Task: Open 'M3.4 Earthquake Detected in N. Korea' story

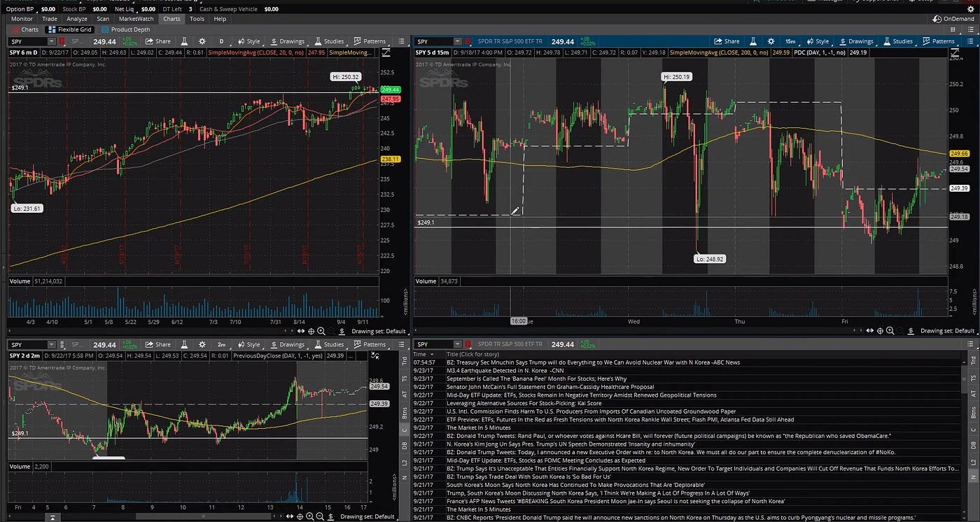Action: (x=504, y=371)
